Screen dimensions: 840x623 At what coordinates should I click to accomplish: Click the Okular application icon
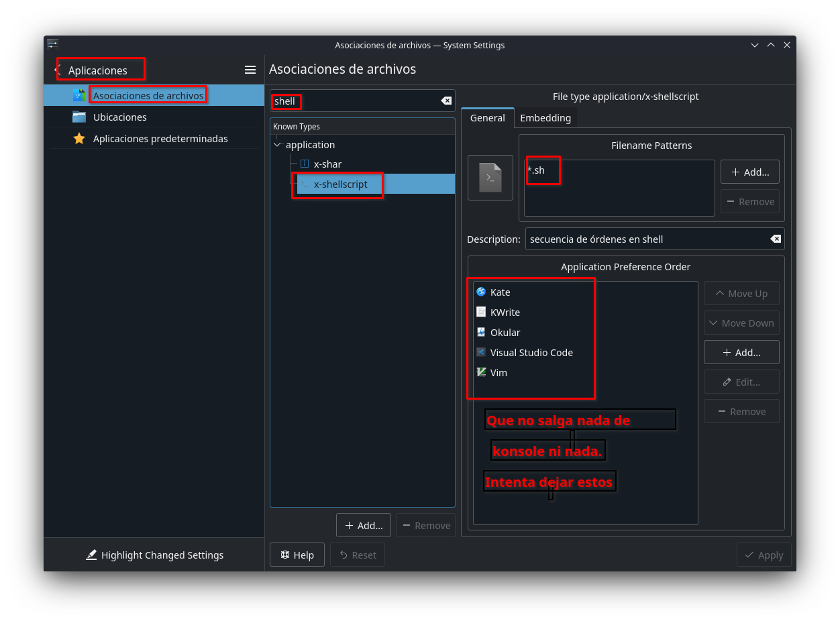(481, 332)
